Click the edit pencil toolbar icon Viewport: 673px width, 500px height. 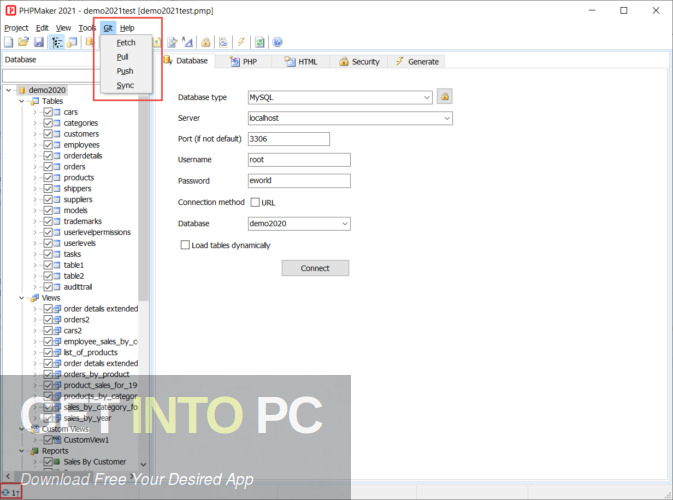pos(172,42)
